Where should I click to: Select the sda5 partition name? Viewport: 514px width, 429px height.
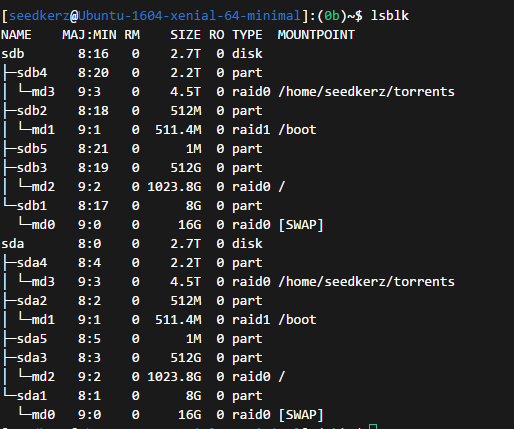[32, 339]
